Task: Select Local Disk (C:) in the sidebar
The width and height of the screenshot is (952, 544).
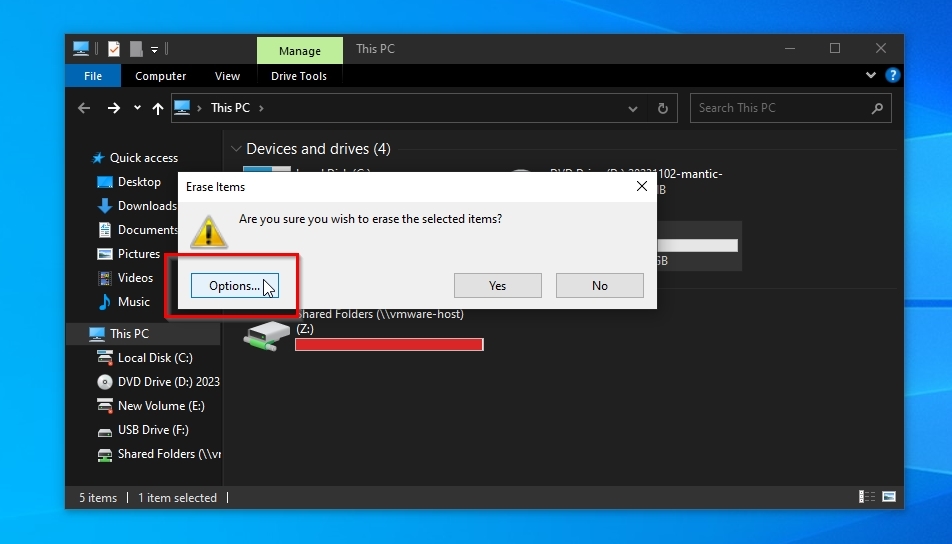Action: 155,358
